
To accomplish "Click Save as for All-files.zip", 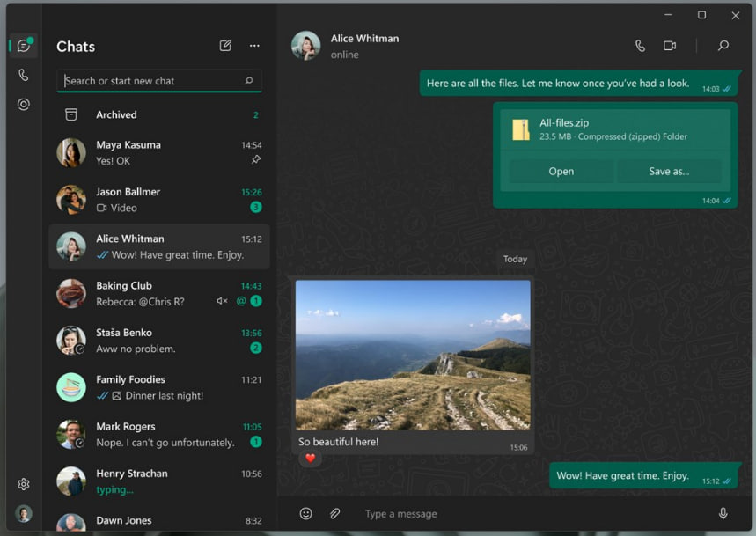I will [x=668, y=172].
